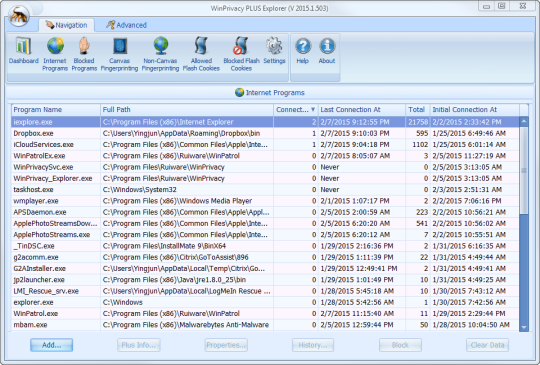Click the Clear Data button
This screenshot has height=365, width=540.
pos(487,345)
